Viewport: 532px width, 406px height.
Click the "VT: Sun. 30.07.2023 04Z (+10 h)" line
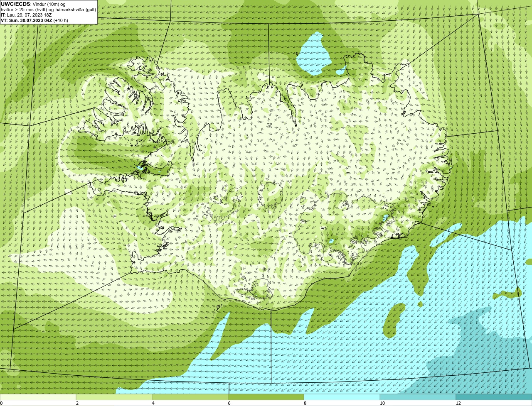[x=34, y=20]
